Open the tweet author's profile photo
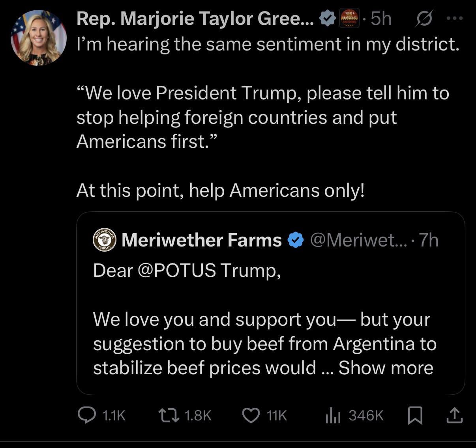The height and width of the screenshot is (448, 476). tap(39, 38)
